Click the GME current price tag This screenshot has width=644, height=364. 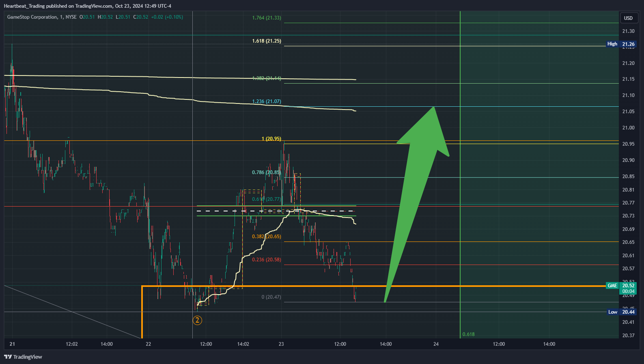pyautogui.click(x=621, y=288)
